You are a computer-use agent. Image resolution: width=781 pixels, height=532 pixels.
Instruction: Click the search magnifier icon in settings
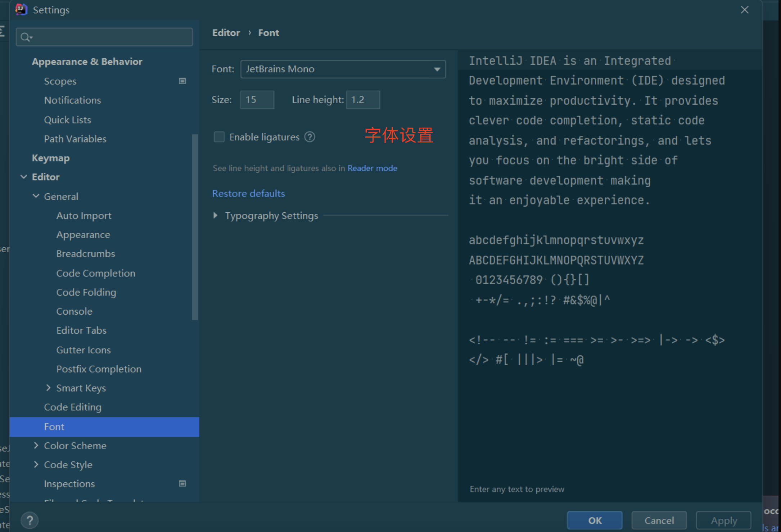(26, 37)
